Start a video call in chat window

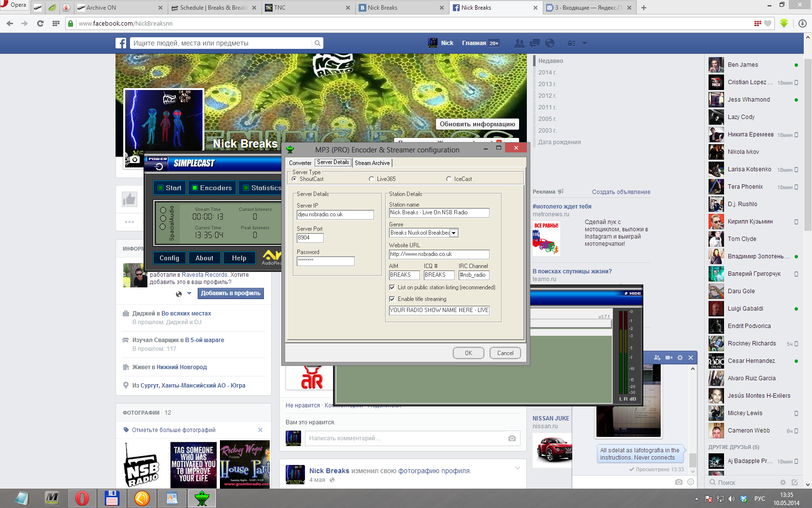click(669, 358)
